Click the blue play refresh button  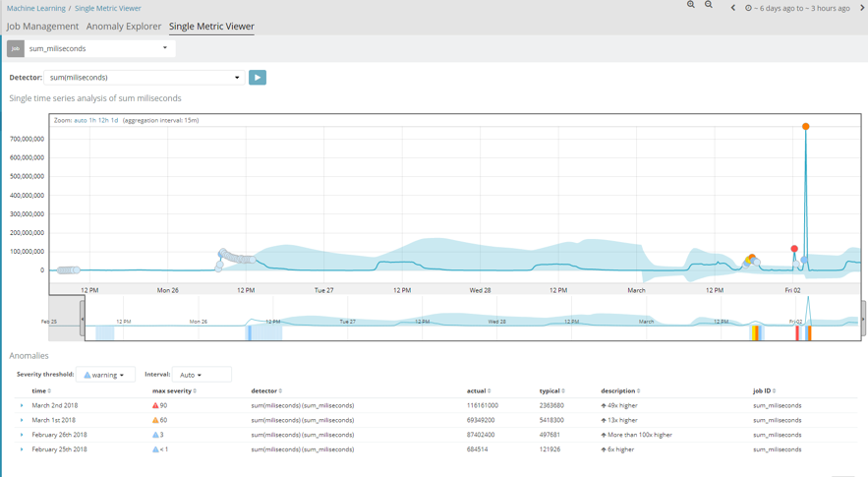[258, 78]
